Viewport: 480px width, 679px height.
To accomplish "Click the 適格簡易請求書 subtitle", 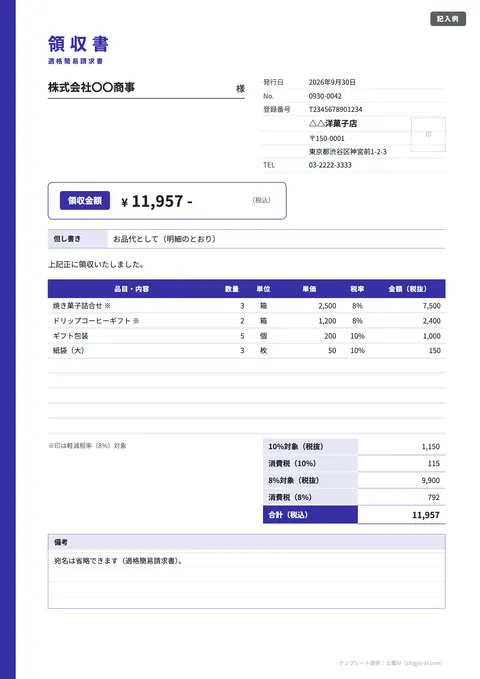I will pyautogui.click(x=75, y=61).
